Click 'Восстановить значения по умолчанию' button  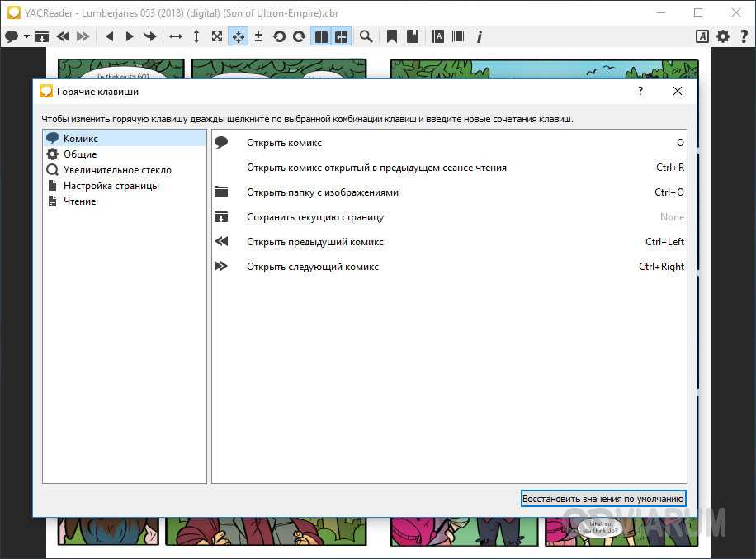click(603, 499)
